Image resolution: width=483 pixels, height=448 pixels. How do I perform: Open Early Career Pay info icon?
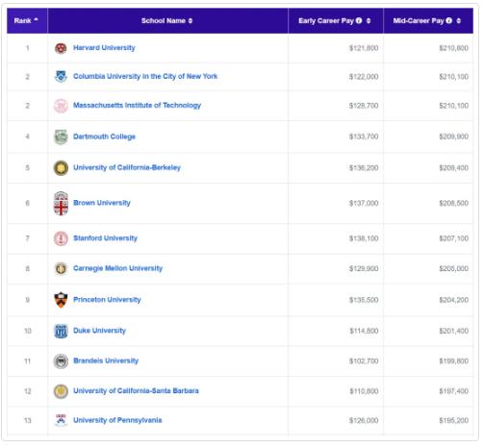click(x=359, y=20)
